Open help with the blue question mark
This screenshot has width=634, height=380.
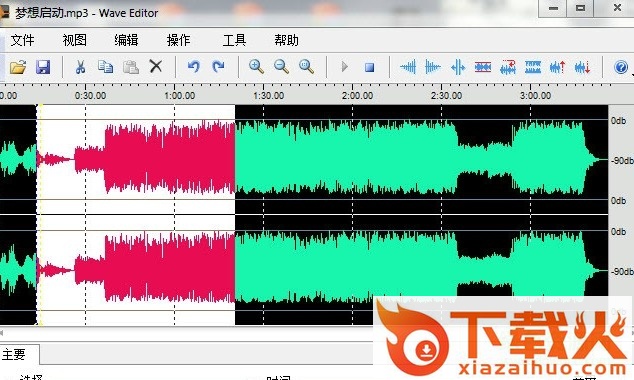(x=621, y=67)
